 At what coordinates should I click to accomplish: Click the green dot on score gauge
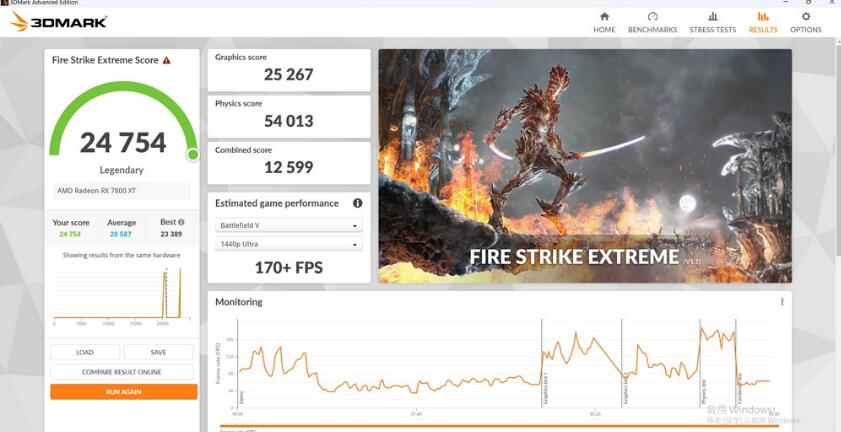192,154
